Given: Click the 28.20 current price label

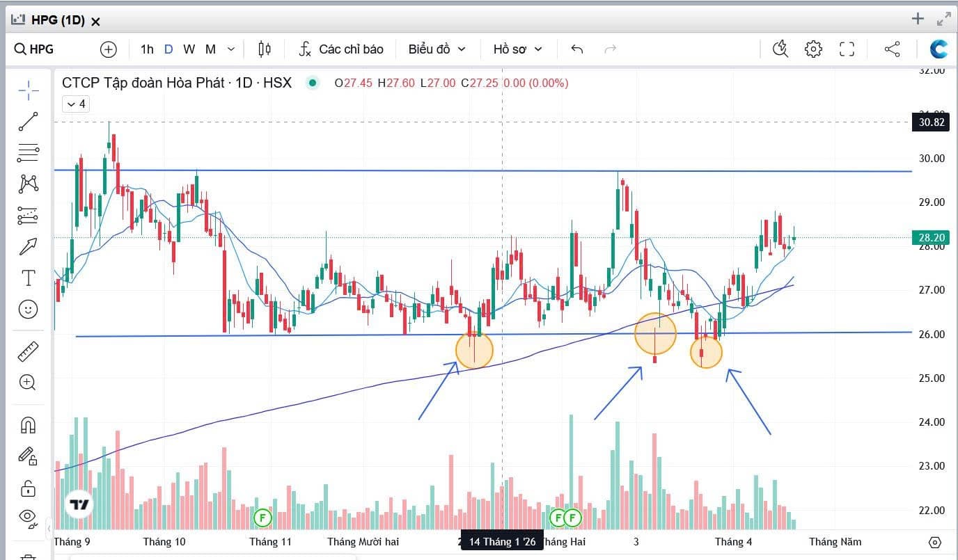Looking at the screenshot, I should 930,238.
